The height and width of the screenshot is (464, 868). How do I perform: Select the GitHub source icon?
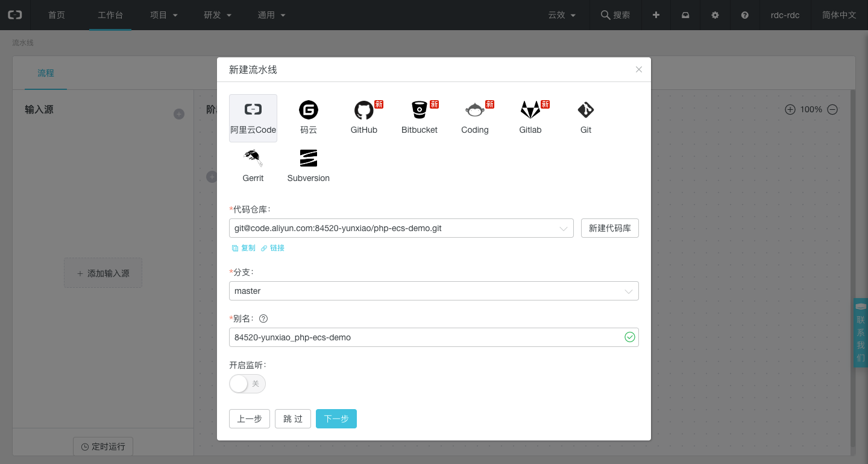point(364,118)
